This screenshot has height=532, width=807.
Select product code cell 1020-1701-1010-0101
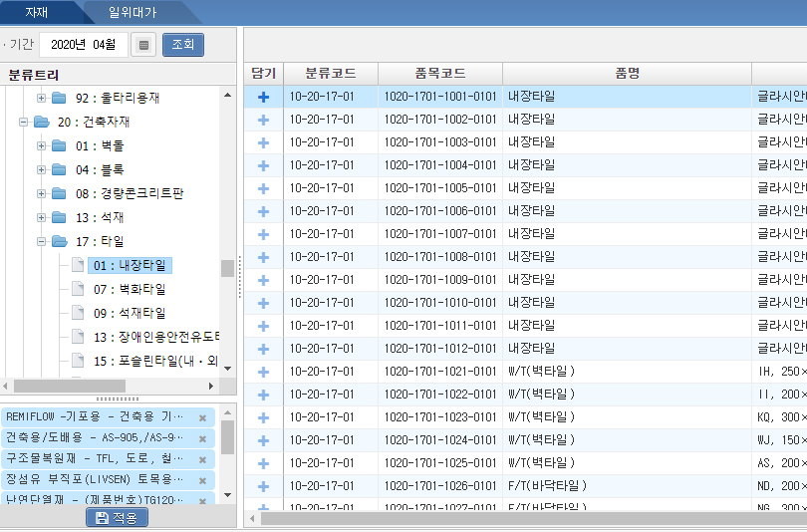(440, 303)
